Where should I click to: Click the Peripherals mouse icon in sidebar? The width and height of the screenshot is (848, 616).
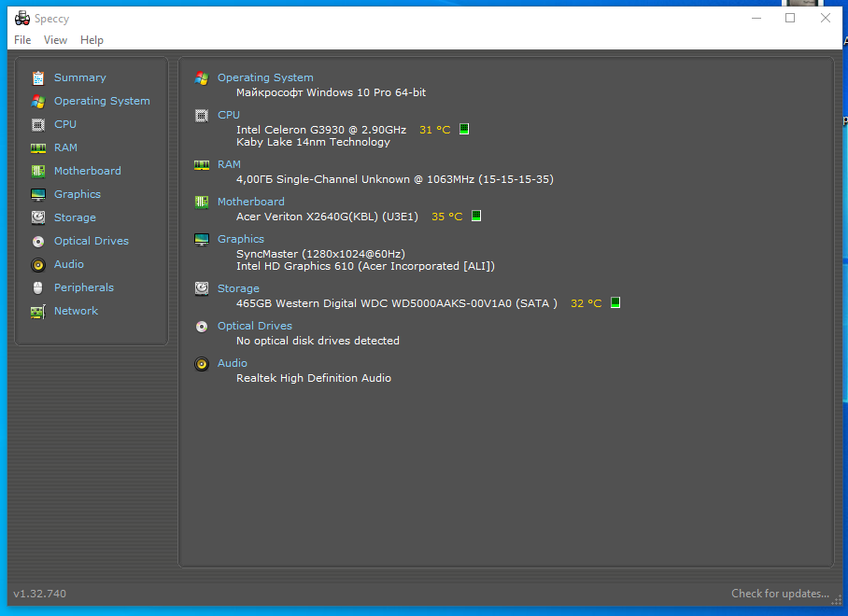click(x=37, y=287)
